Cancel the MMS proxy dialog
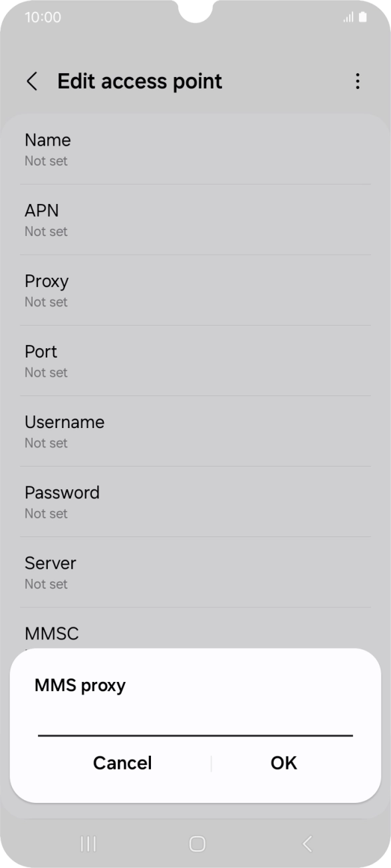The image size is (391, 868). (x=122, y=762)
